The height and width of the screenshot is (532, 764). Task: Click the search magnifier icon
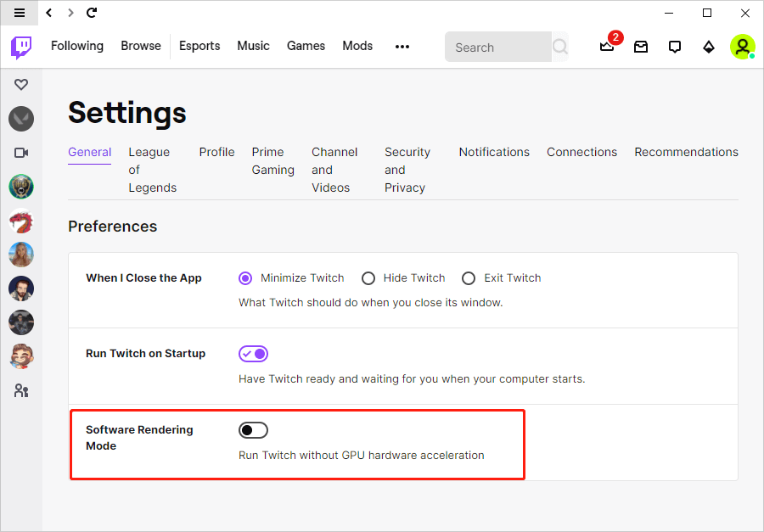pos(560,47)
